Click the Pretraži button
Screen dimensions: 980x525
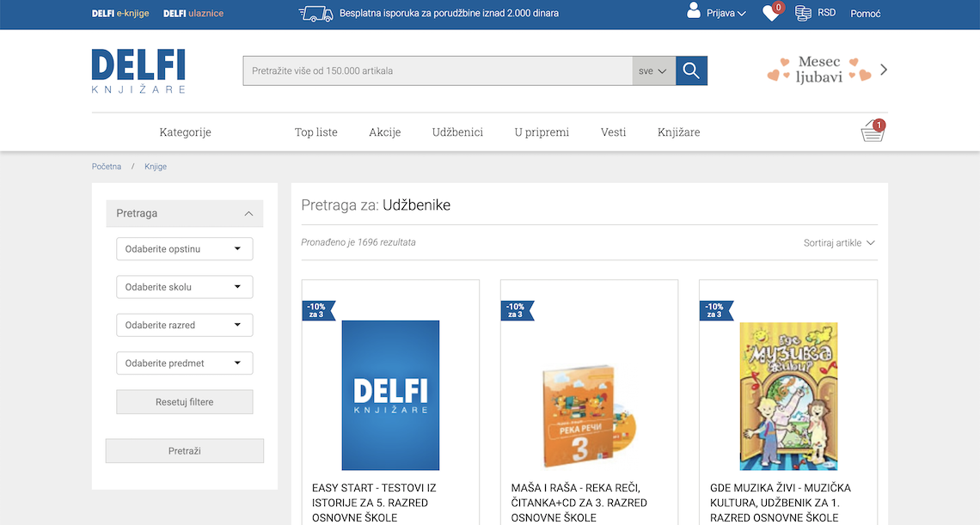coord(184,450)
